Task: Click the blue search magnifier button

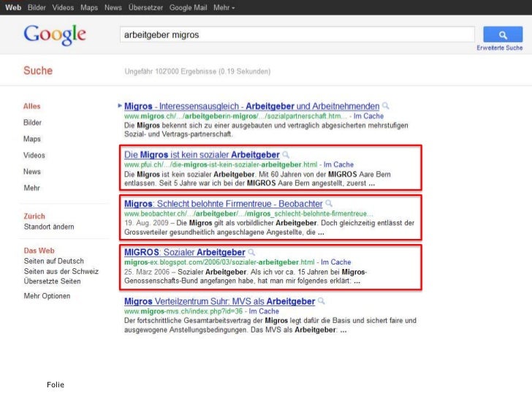Action: pyautogui.click(x=503, y=34)
